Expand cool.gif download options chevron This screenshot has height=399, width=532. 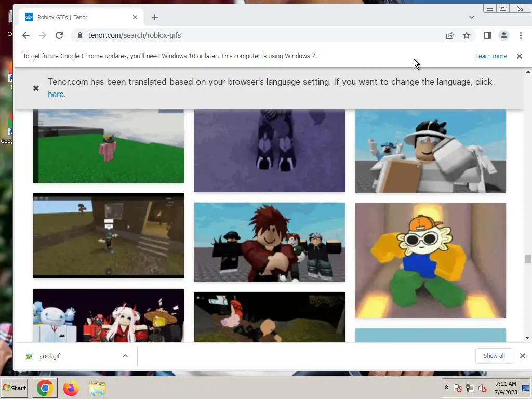coord(125,356)
